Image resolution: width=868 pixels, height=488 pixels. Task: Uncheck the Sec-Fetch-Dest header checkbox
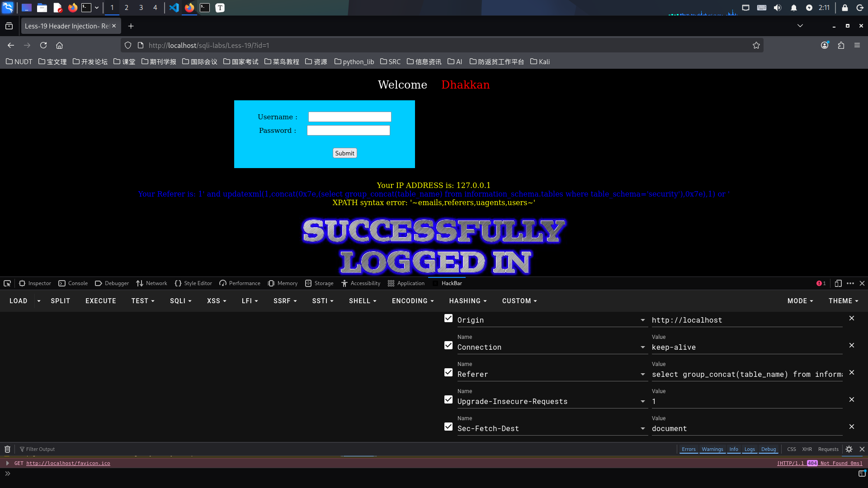(448, 427)
